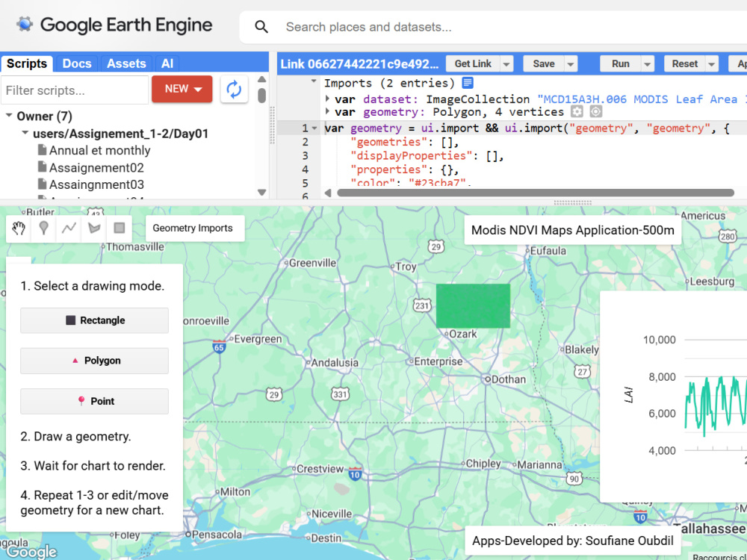
Task: Click the Interstate 65 highway shield
Action: (219, 346)
